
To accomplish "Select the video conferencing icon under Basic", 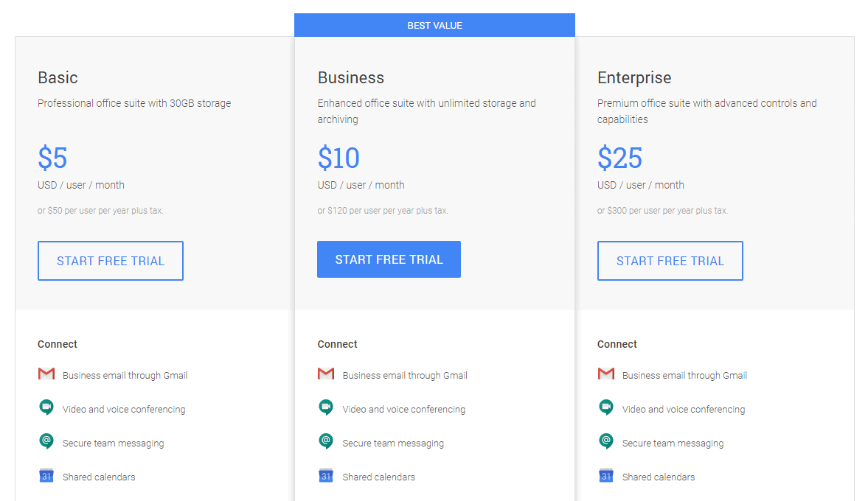I will (46, 408).
